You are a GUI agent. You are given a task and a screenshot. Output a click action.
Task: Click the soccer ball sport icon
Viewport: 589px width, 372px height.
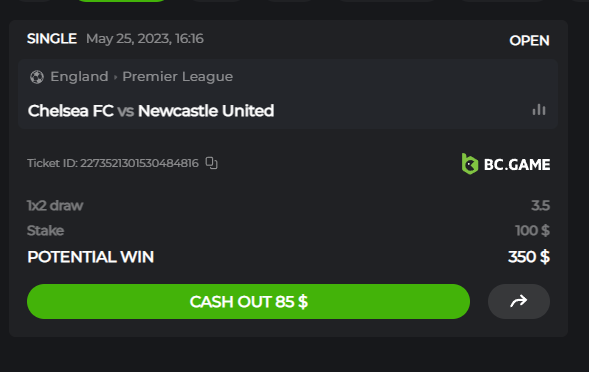37,77
